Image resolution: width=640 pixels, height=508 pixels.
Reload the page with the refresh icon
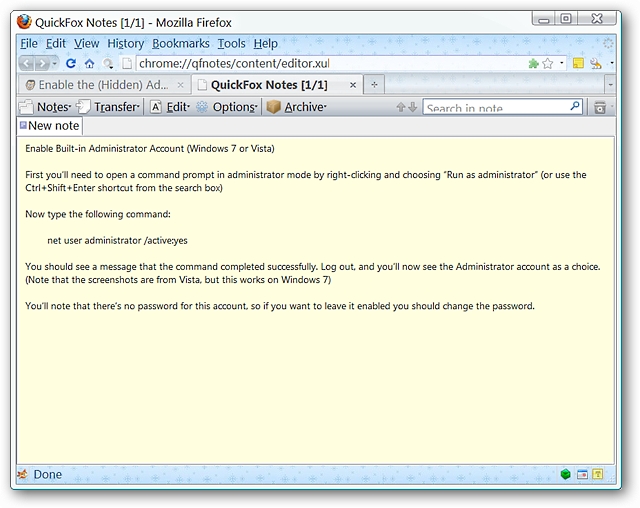(71, 64)
